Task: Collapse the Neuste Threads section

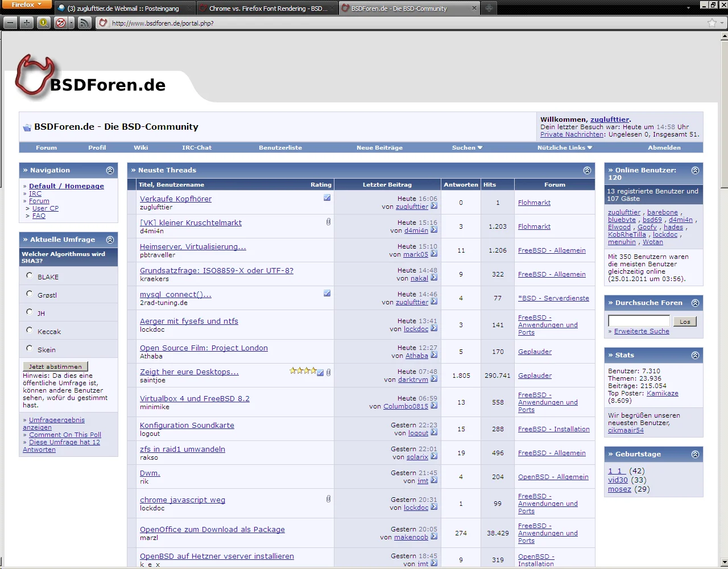Action: [x=587, y=170]
